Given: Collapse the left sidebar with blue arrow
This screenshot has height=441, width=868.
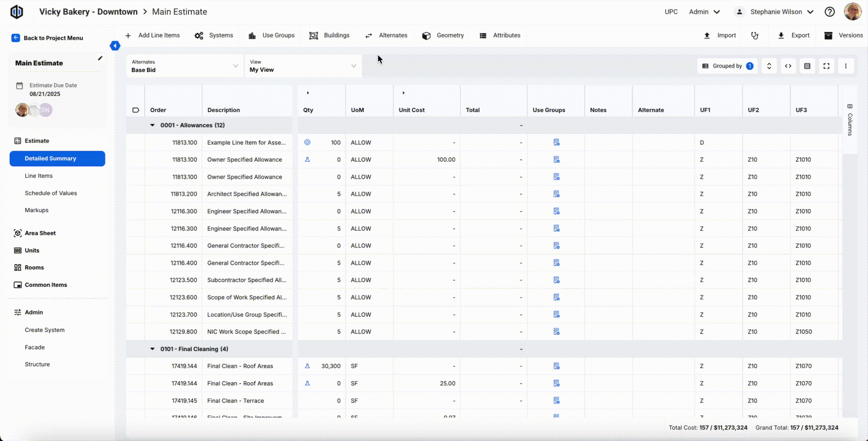Looking at the screenshot, I should pyautogui.click(x=115, y=46).
